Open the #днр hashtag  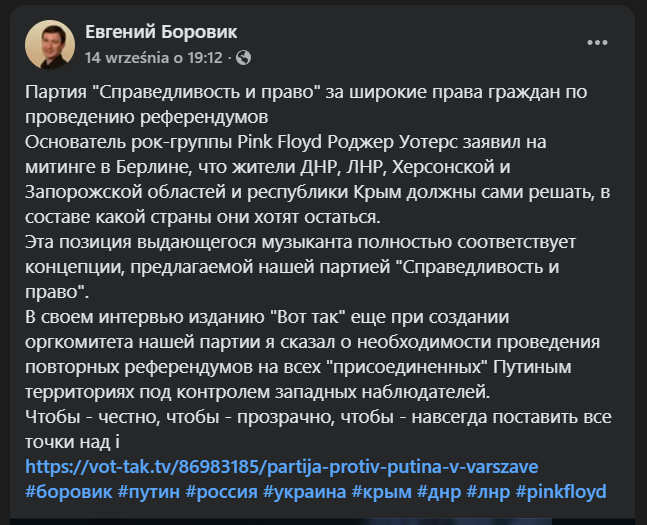439,492
